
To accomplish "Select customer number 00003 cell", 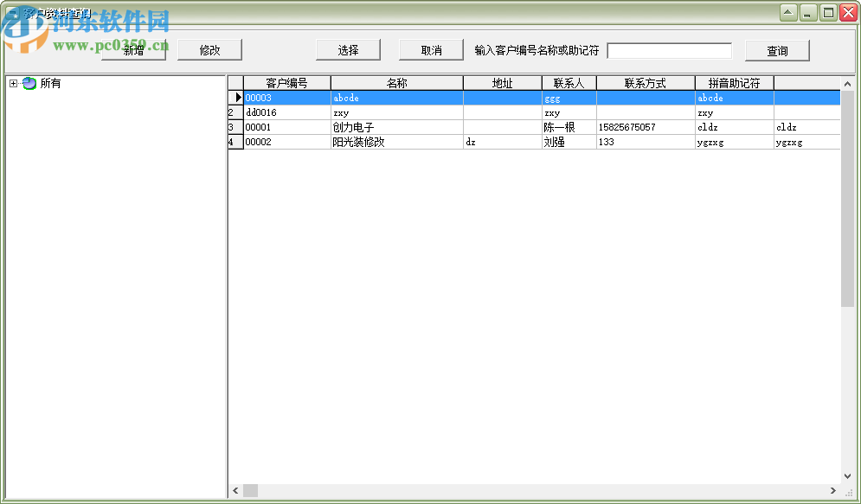I will (x=287, y=99).
